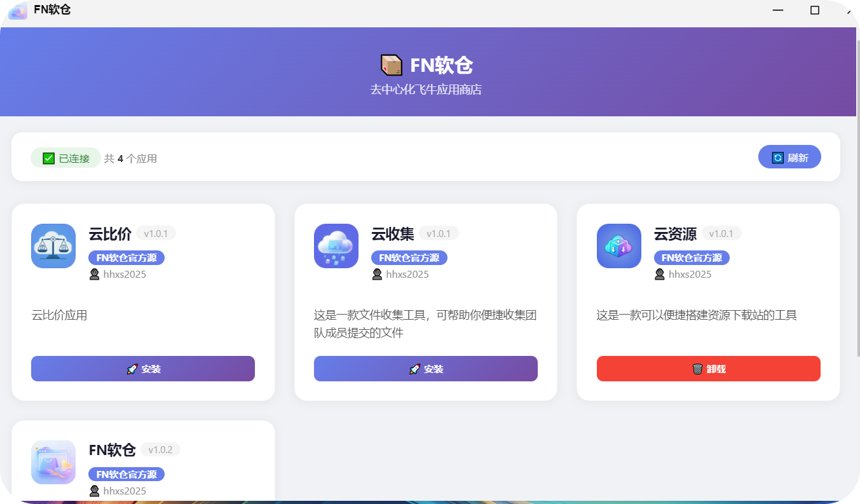The height and width of the screenshot is (504, 860).
Task: Click the 云资源 card title
Action: point(676,234)
